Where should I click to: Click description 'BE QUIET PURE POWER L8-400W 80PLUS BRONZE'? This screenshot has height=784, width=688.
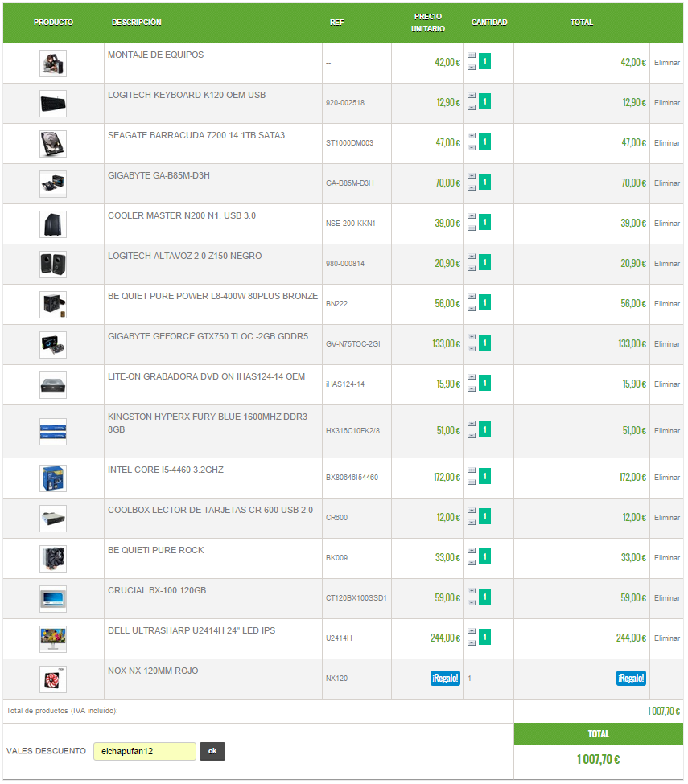(x=212, y=296)
